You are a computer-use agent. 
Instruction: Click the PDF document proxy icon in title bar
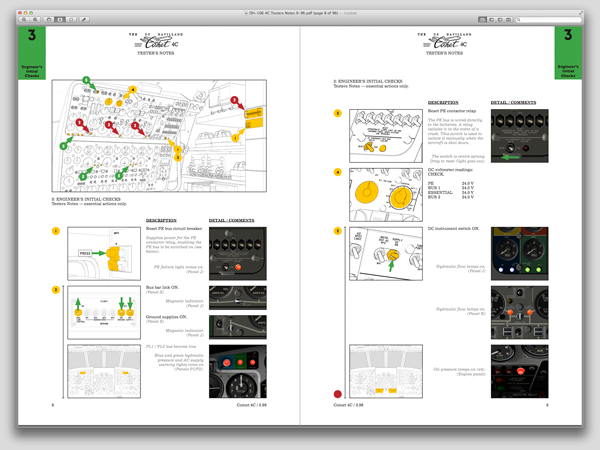point(246,13)
